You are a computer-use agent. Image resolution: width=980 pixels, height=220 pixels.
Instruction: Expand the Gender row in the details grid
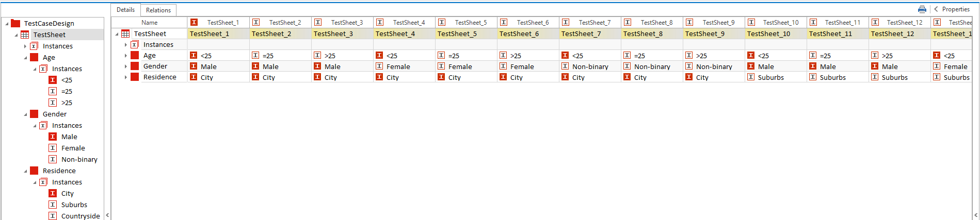pos(126,66)
